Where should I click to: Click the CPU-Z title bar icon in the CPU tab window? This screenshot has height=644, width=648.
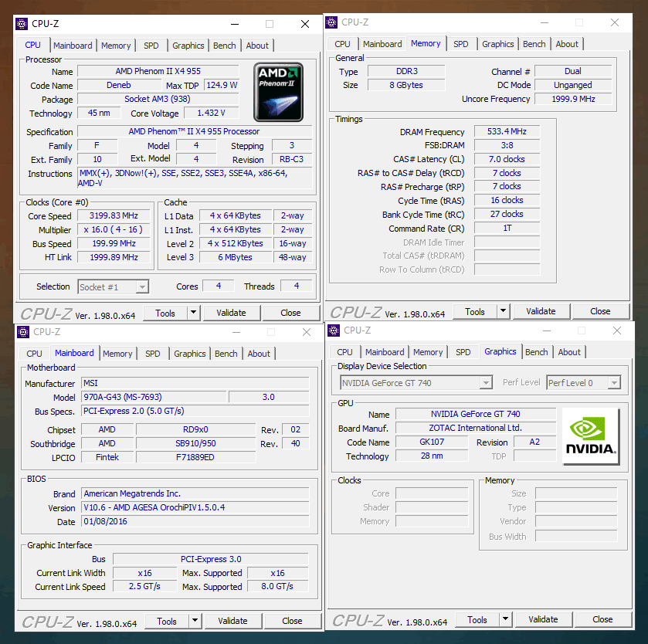[22, 24]
